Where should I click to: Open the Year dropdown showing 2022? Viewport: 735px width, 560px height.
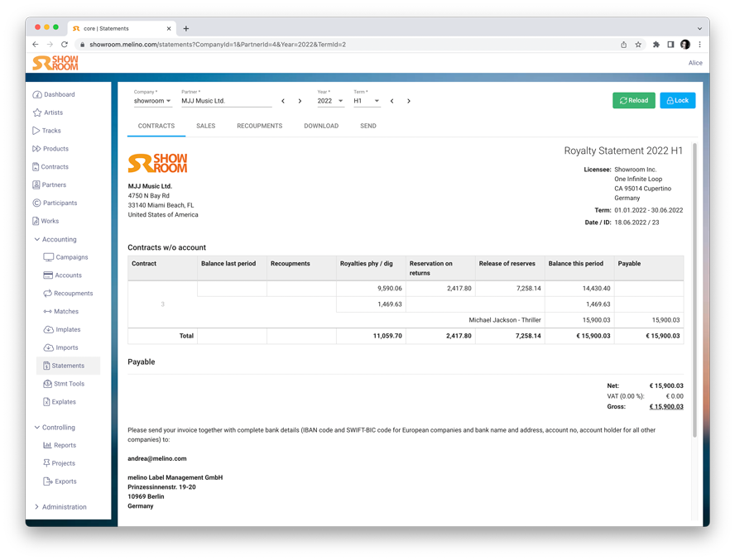tap(329, 101)
